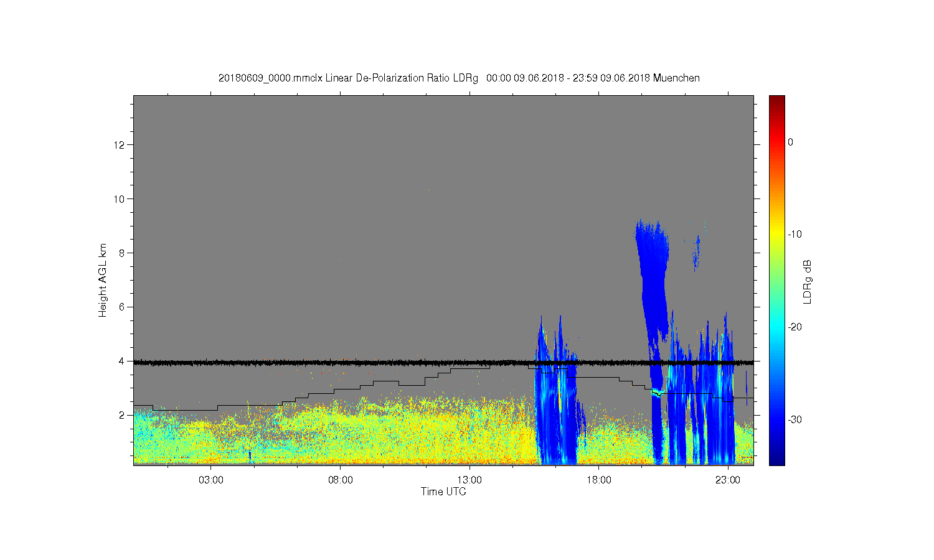Click the 'Height AGL km' axis label
The width and height of the screenshot is (934, 560).
click(x=103, y=280)
